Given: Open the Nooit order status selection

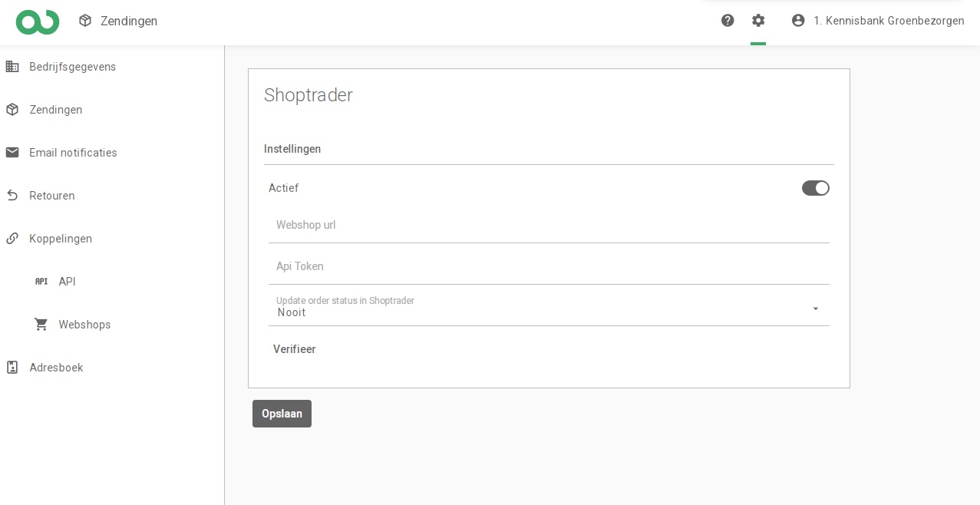Looking at the screenshot, I should pyautogui.click(x=537, y=312).
